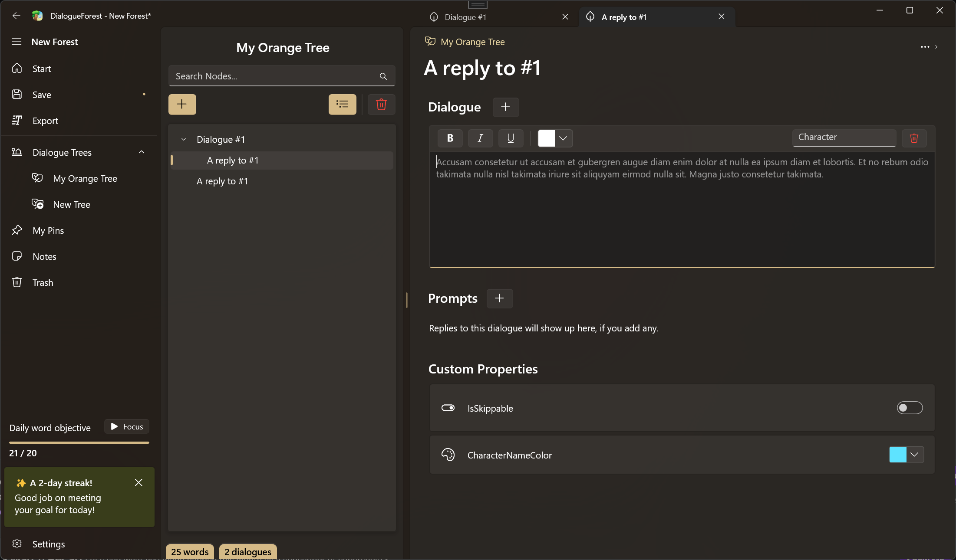The width and height of the screenshot is (956, 560).
Task: Collapse the Dialogue #1 tree node
Action: pyautogui.click(x=184, y=139)
